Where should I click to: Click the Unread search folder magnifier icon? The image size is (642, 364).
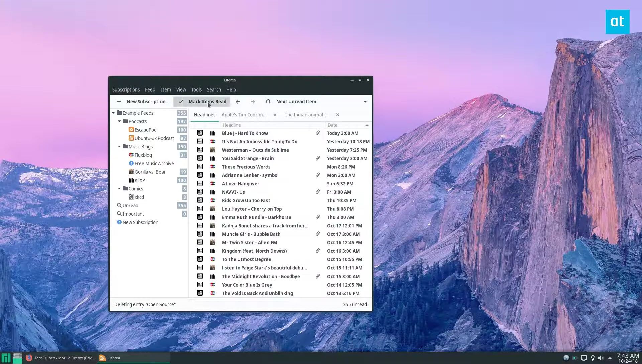[119, 205]
